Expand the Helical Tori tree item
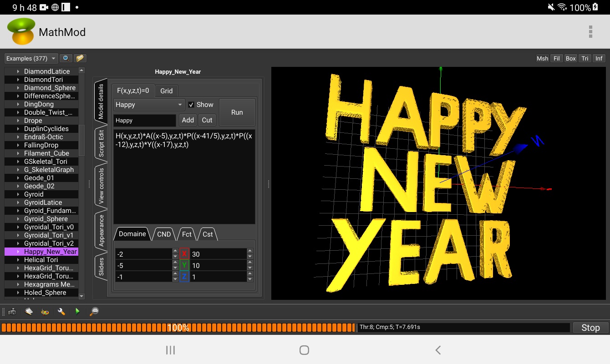610x364 pixels. click(x=18, y=260)
